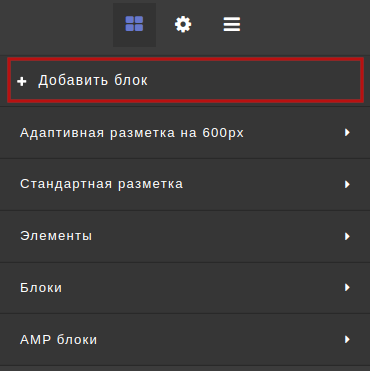370x371 pixels.
Task: Open settings via the gear icon
Action: point(183,25)
